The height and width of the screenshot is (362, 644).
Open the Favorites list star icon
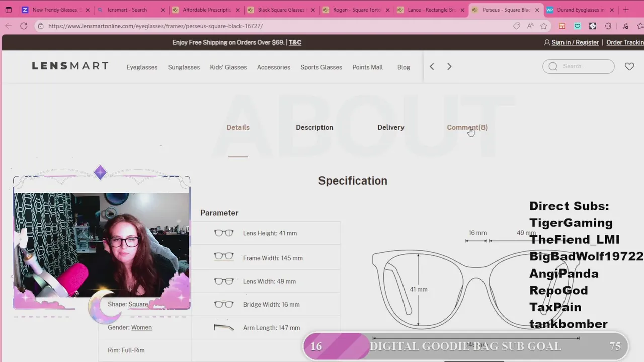[x=640, y=26]
